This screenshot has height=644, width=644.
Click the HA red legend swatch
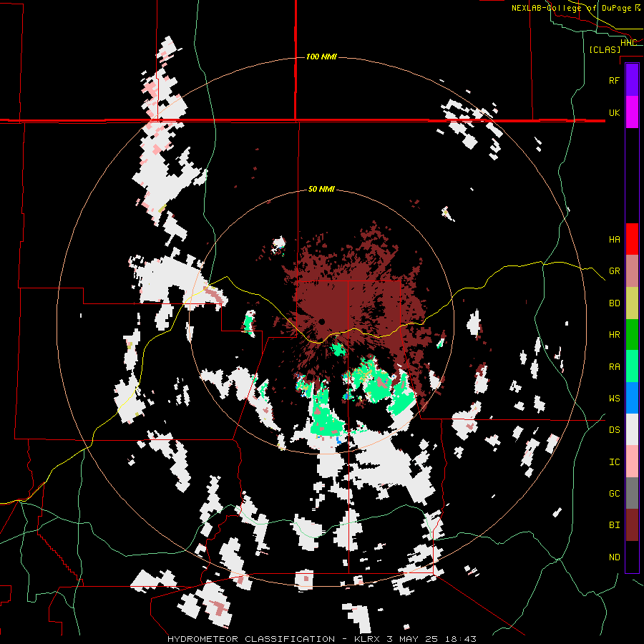click(632, 239)
